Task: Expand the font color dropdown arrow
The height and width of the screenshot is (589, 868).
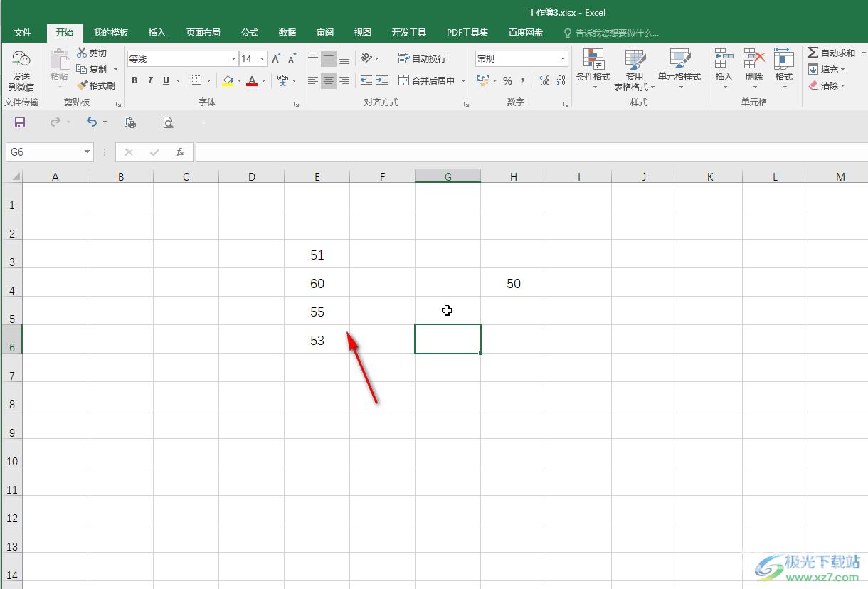Action: pyautogui.click(x=263, y=81)
